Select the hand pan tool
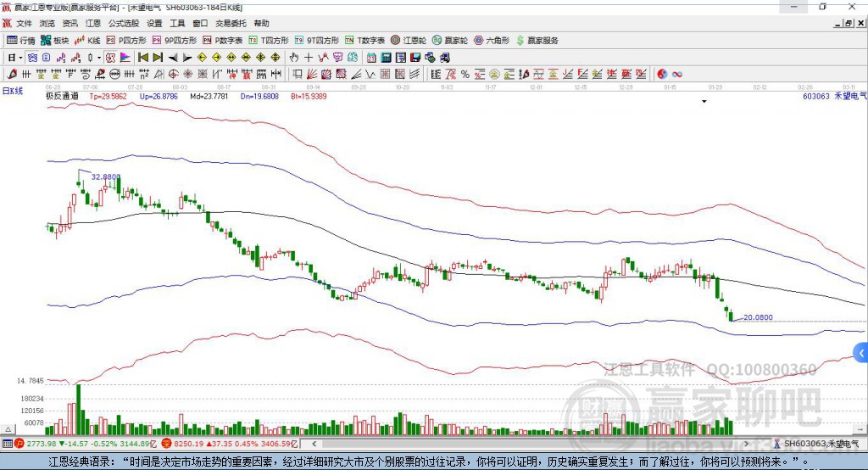Viewport: 868px width, 470px height. 293,58
